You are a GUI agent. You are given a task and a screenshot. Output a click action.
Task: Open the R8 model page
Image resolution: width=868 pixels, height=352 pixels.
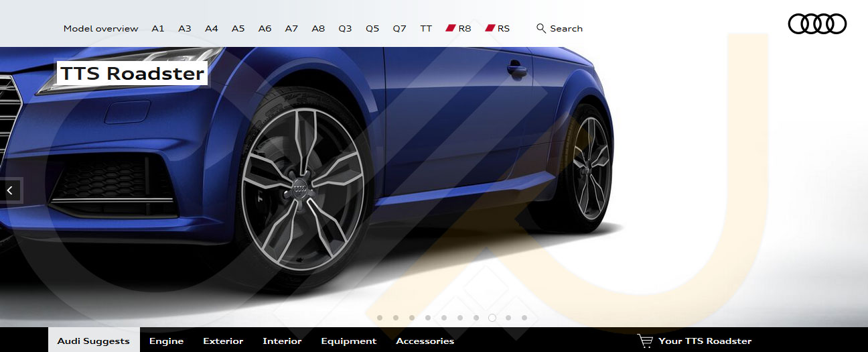[x=459, y=29]
